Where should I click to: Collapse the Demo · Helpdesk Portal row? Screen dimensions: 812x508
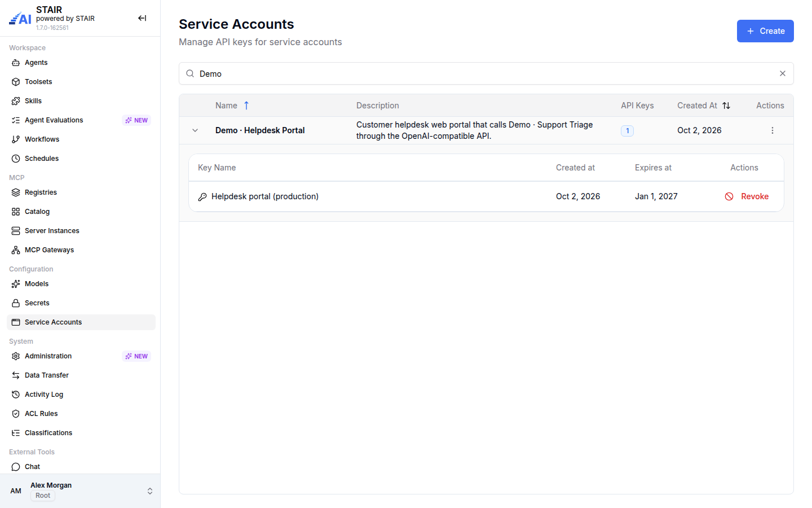pos(195,130)
